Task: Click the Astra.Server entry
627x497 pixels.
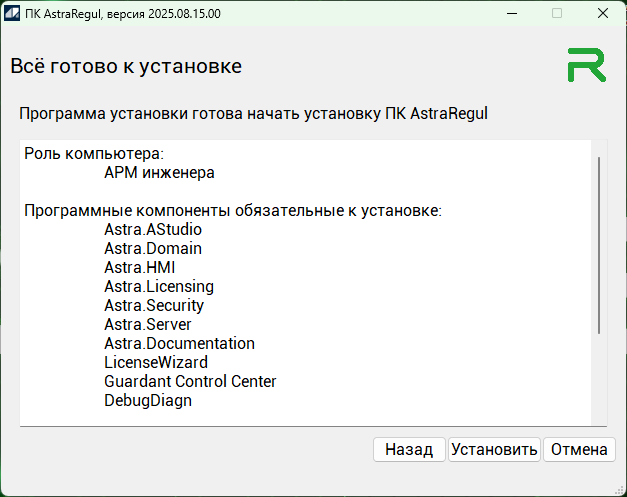Action: point(147,324)
